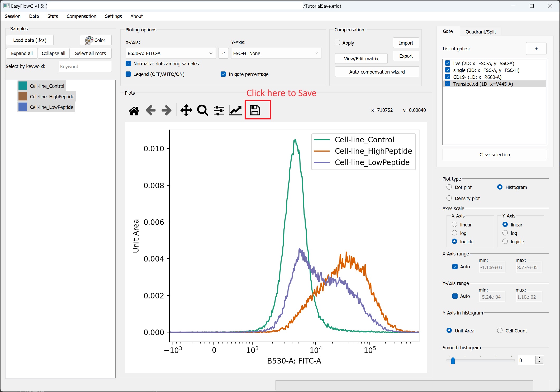Open the Color palette button
This screenshot has height=392, width=560.
coord(96,40)
